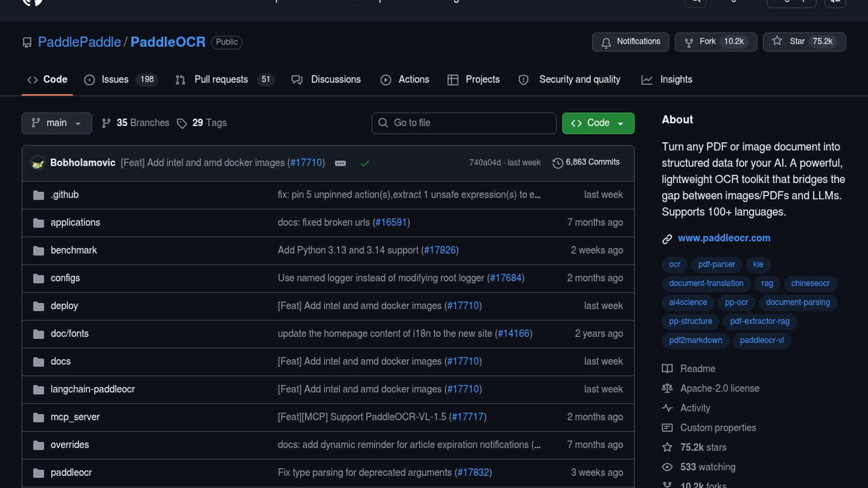Click the Fork icon button

(689, 42)
